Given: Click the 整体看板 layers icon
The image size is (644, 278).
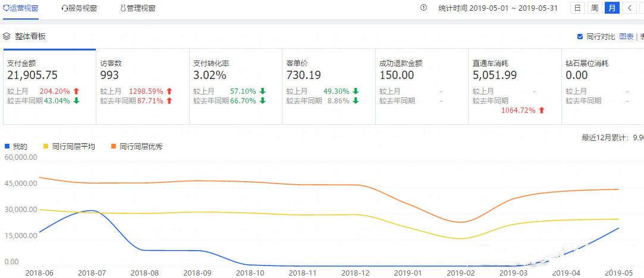Looking at the screenshot, I should (7, 36).
